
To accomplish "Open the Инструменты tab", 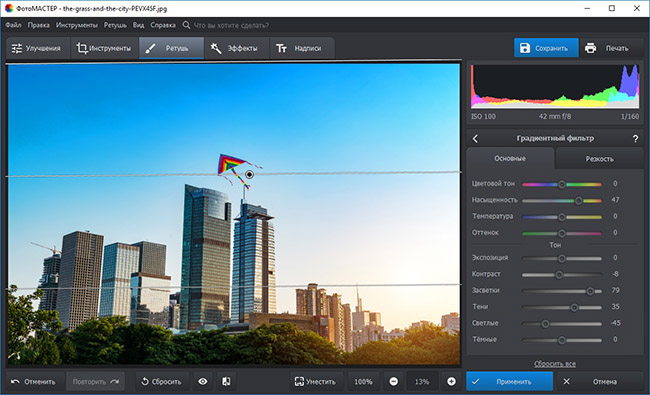I will pyautogui.click(x=104, y=48).
